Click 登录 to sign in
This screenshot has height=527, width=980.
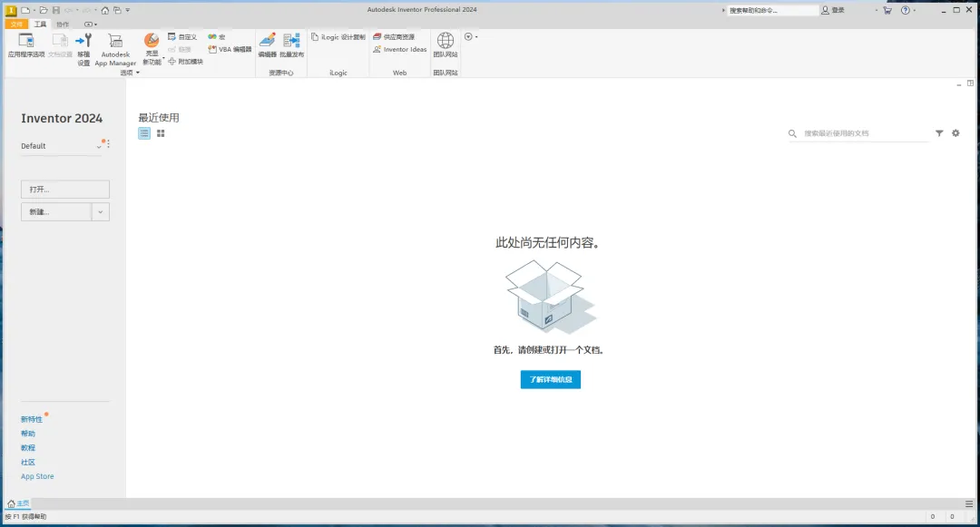833,10
